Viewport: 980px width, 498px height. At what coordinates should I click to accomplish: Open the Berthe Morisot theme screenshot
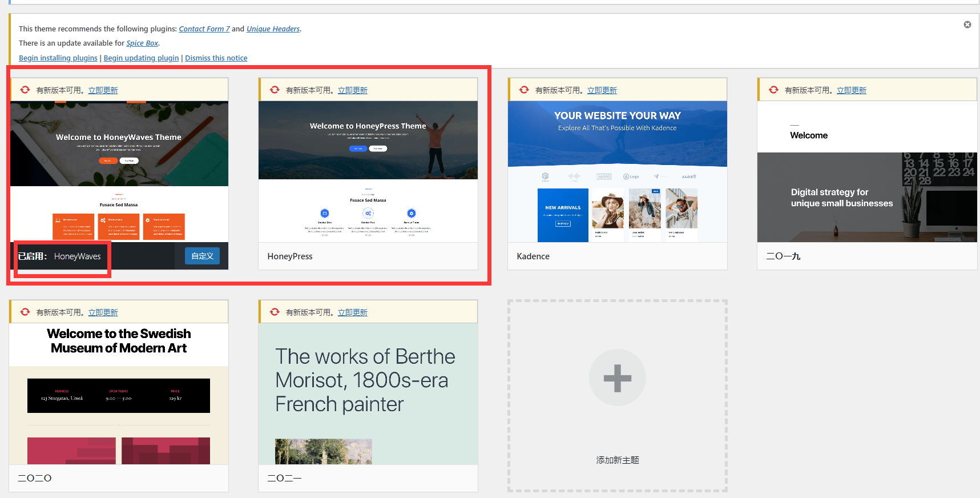[x=368, y=394]
